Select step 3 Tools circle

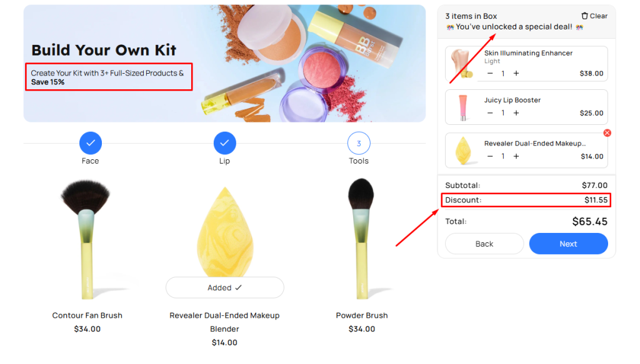click(x=359, y=144)
